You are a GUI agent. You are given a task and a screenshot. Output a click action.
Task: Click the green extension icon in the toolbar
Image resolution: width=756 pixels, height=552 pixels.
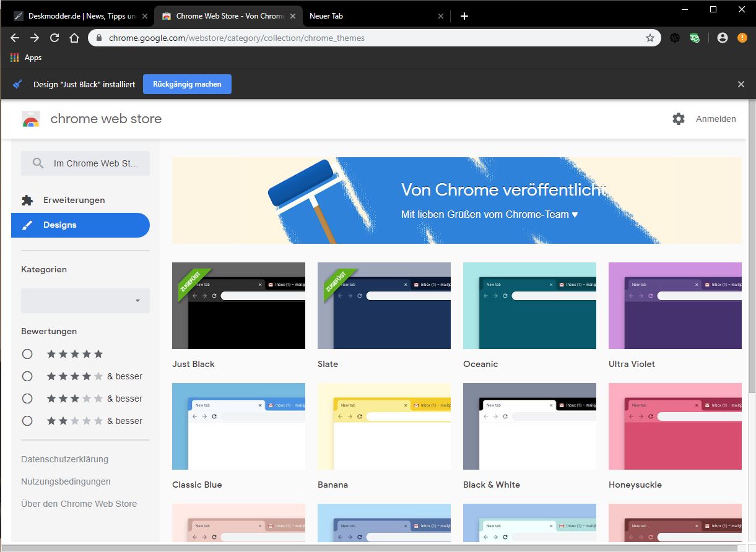(x=695, y=38)
